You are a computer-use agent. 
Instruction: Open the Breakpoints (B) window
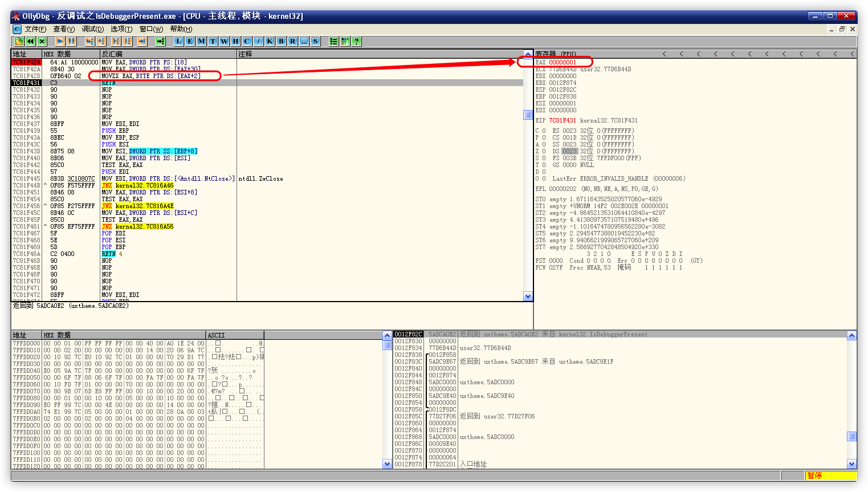coord(281,41)
